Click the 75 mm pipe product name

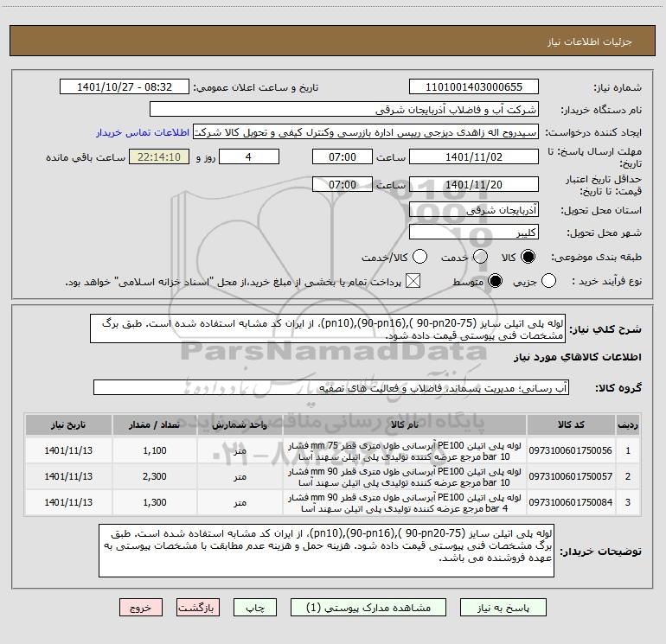coord(405,451)
